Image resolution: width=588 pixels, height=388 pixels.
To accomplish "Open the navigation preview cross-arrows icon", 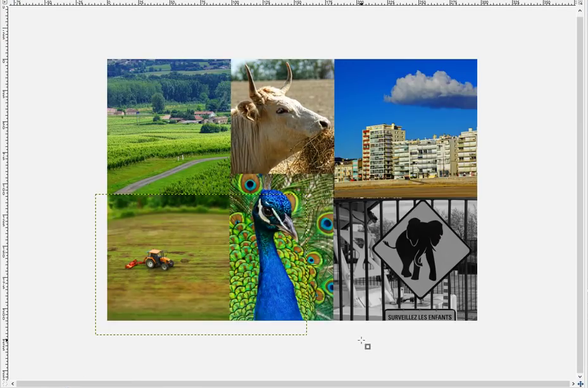I will coord(580,384).
